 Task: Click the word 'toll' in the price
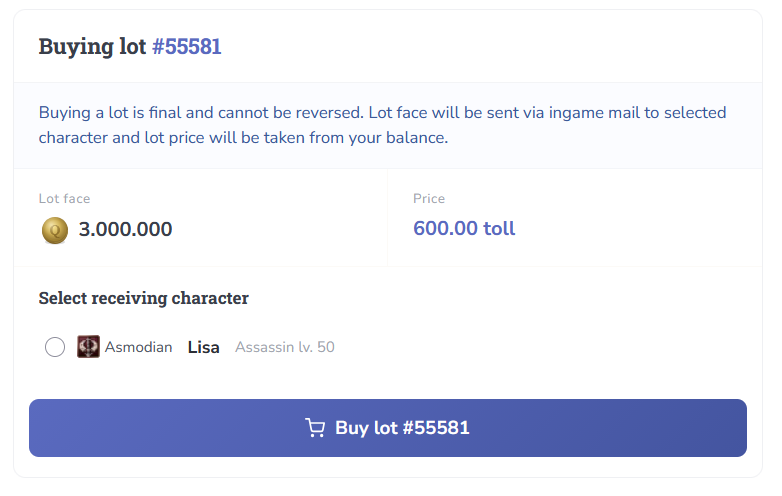pos(499,229)
